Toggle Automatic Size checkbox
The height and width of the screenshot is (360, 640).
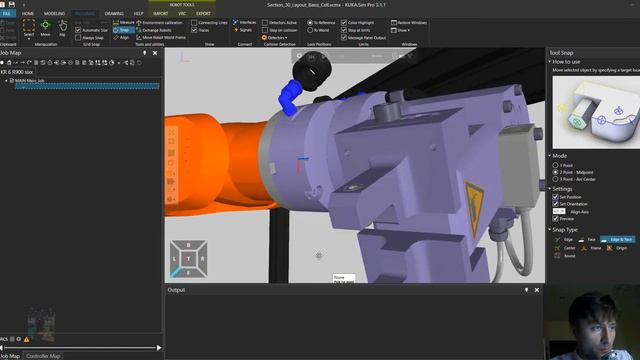78,30
